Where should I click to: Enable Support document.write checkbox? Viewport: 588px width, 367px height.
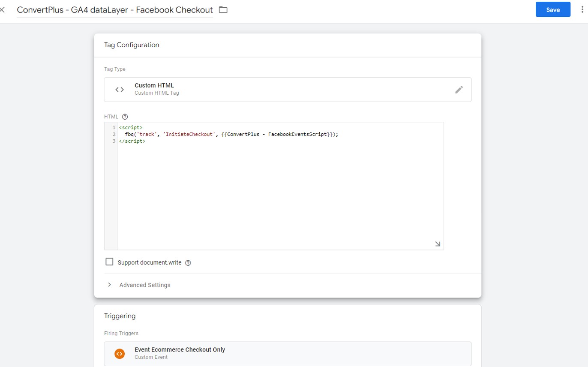coord(109,262)
